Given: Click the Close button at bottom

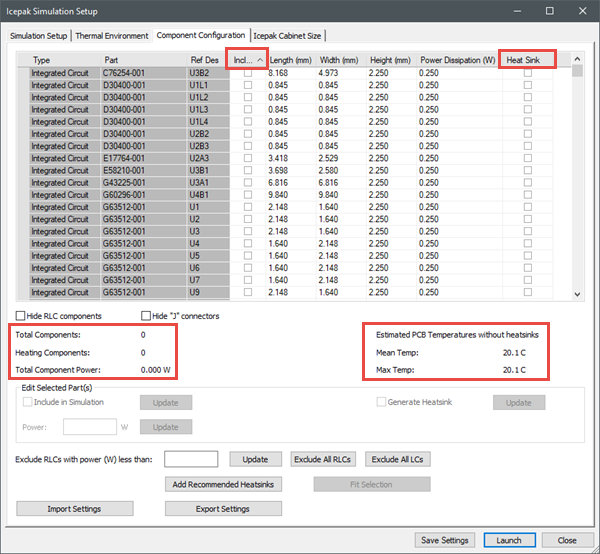Looking at the screenshot, I should 567,540.
